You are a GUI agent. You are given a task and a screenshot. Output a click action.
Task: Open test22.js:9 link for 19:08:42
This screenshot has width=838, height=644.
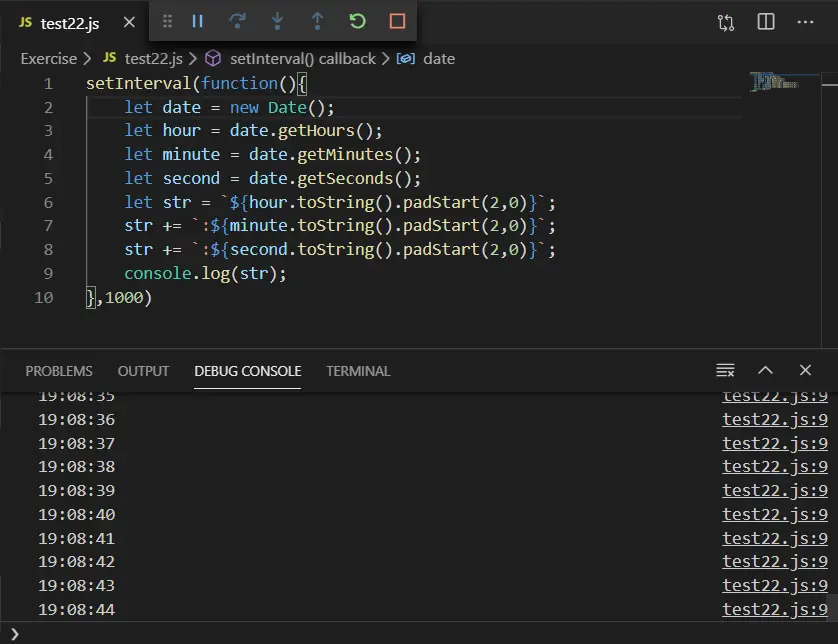pos(775,562)
